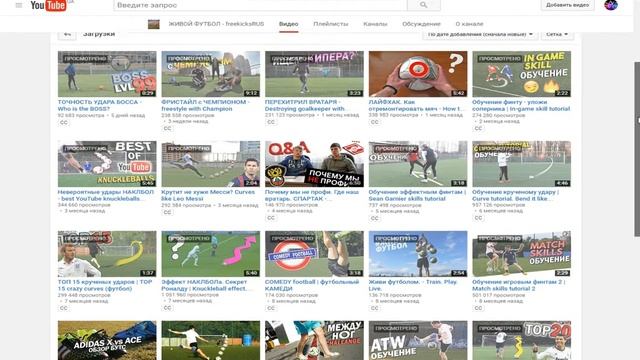Open MATCH SKILLS ОБУЧЕНИЕ thumbnail

(522, 253)
